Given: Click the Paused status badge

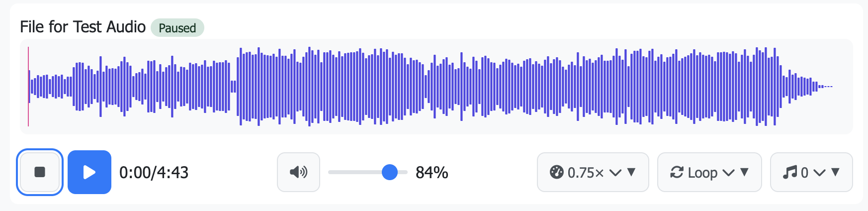Looking at the screenshot, I should [x=177, y=28].
